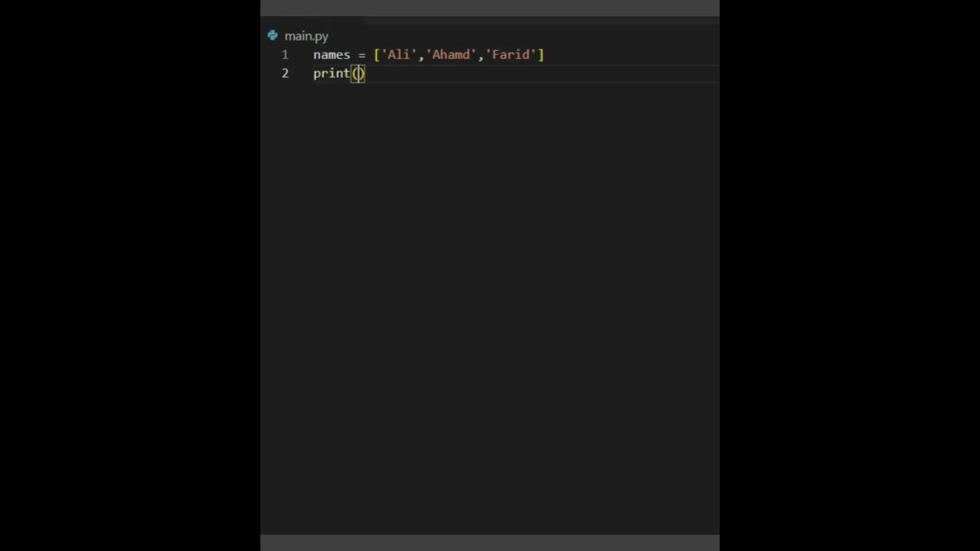Screen dimensions: 980x551
Task: Click the 'Ali' string in the list
Action: pyautogui.click(x=399, y=54)
